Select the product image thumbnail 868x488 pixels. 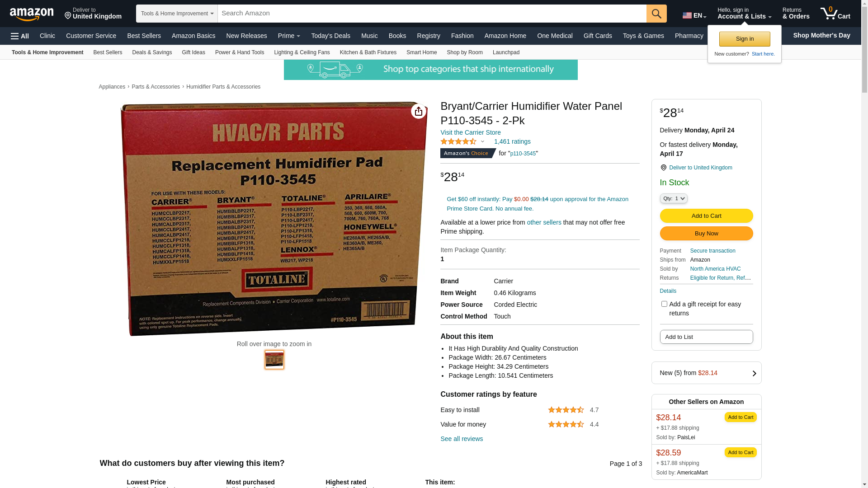point(274,360)
